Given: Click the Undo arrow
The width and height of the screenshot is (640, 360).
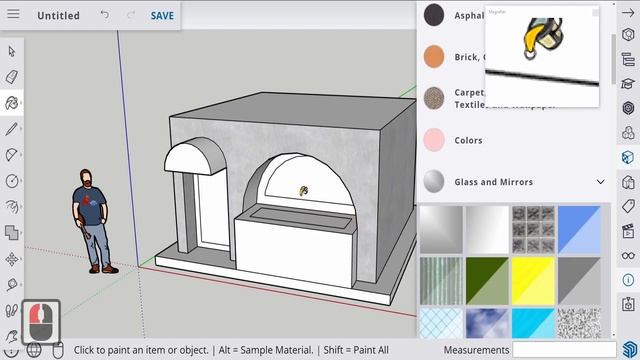Looking at the screenshot, I should tap(104, 15).
